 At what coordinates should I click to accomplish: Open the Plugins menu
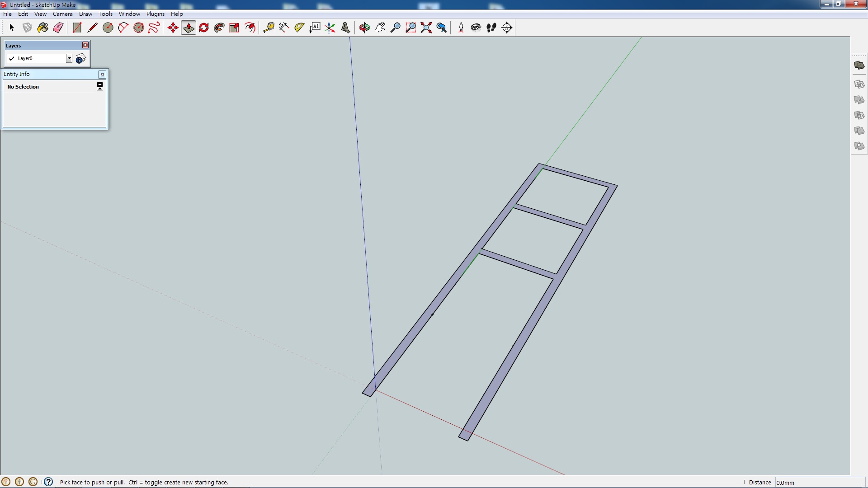tap(155, 14)
